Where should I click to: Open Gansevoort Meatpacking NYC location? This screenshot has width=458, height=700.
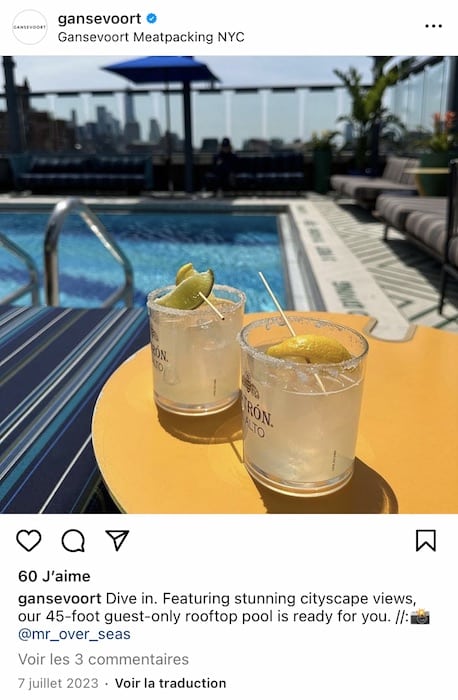(151, 37)
